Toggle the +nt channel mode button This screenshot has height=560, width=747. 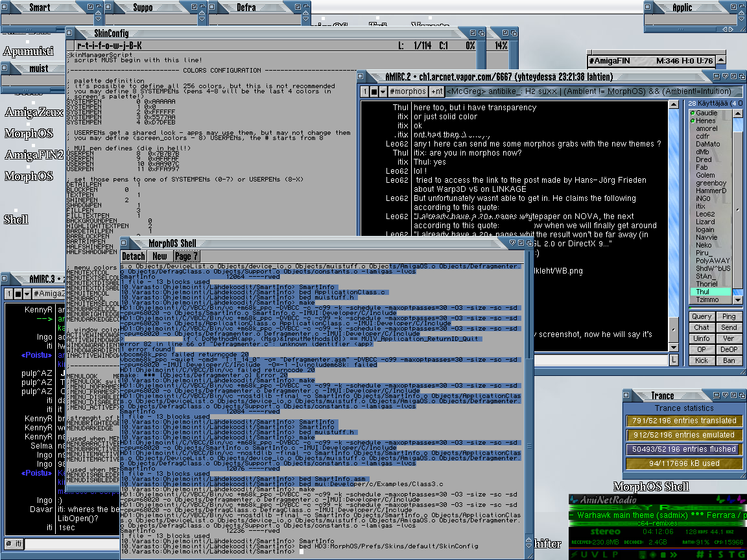(436, 91)
